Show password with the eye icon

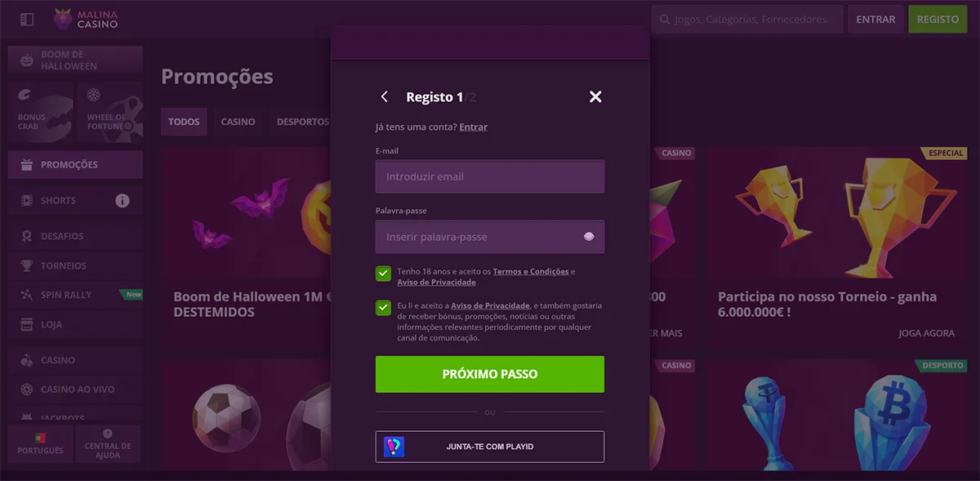coord(590,237)
